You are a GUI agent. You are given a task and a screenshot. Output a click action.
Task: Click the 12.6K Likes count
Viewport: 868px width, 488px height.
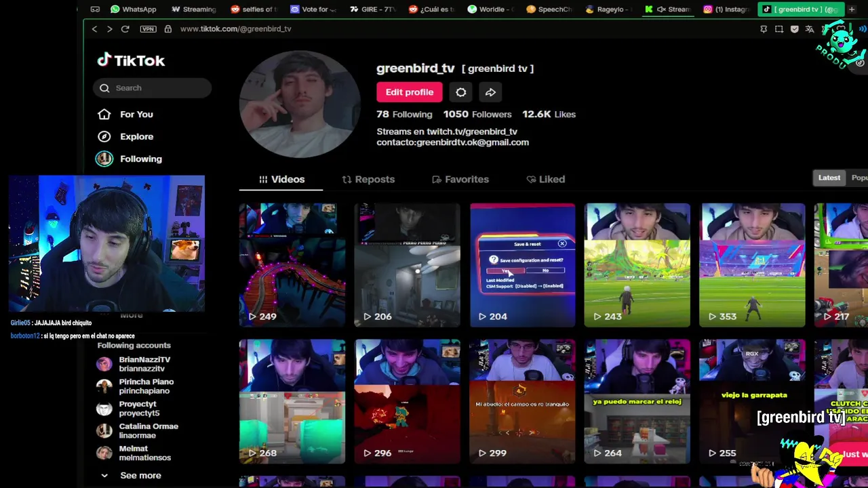click(x=549, y=115)
